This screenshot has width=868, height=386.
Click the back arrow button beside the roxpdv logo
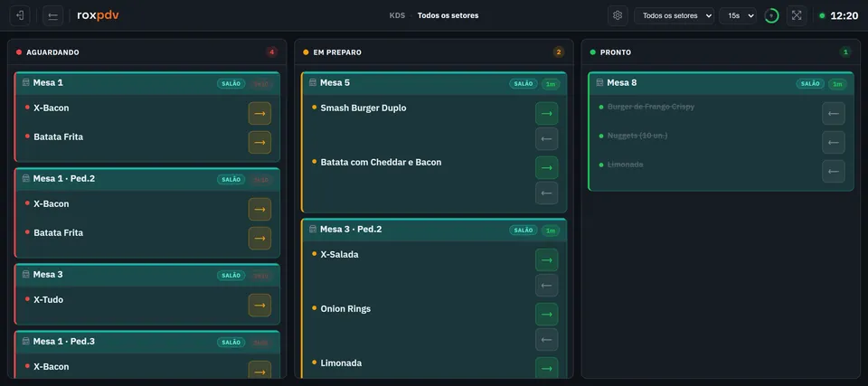[x=52, y=15]
